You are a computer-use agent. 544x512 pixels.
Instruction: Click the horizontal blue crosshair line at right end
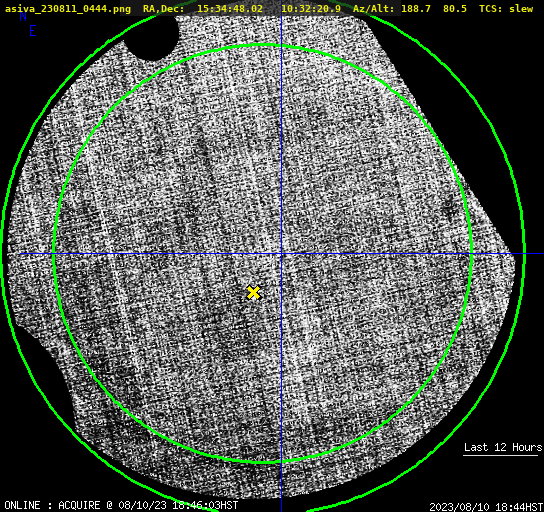click(534, 254)
